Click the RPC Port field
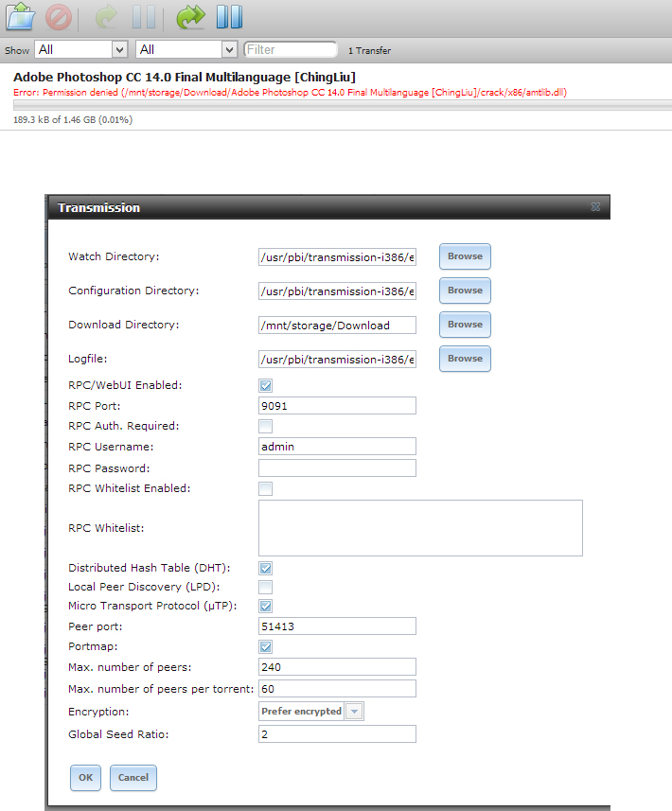This screenshot has height=811, width=672. [x=337, y=405]
